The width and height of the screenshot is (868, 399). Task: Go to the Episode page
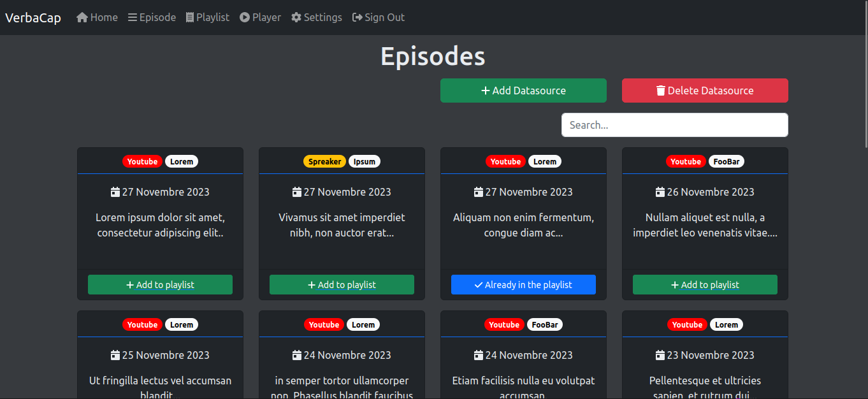pyautogui.click(x=152, y=17)
